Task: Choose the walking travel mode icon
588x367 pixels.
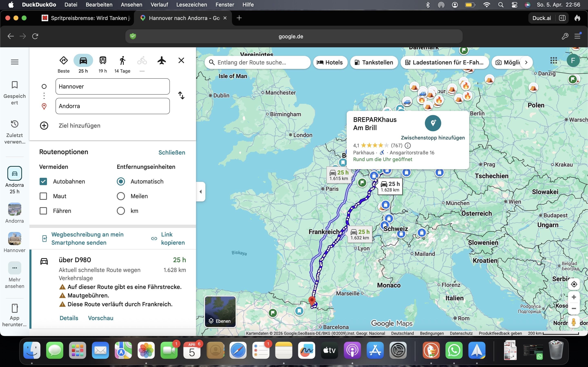Action: coord(122,60)
